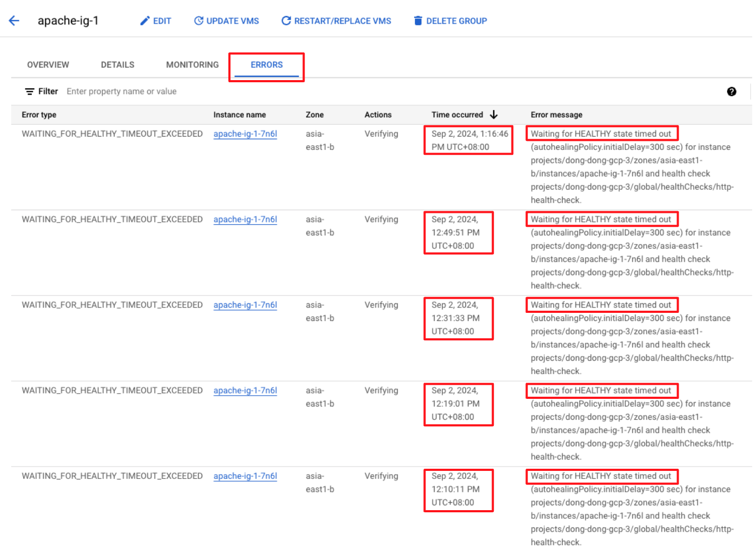Open apache-ig-1-7n6l link in the 12:10:11 PM row
Screen dimensions: 756x551
(245, 476)
